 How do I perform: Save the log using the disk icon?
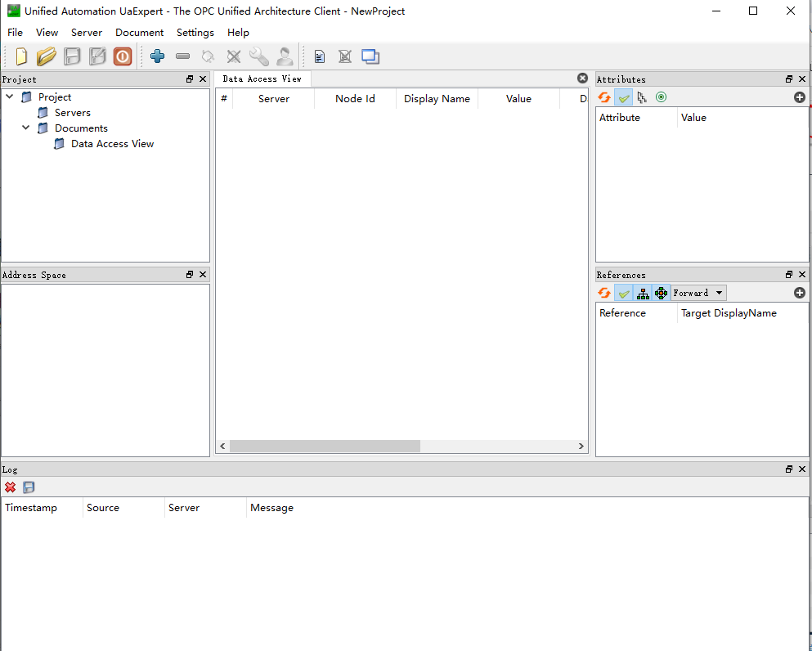pos(29,487)
